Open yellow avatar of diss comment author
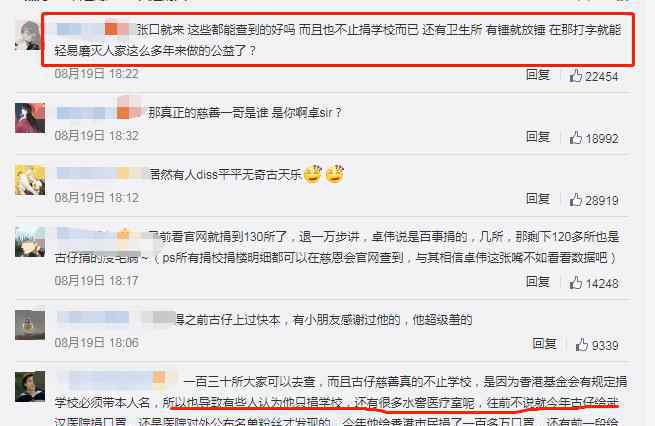This screenshot has width=655, height=426. pyautogui.click(x=30, y=180)
